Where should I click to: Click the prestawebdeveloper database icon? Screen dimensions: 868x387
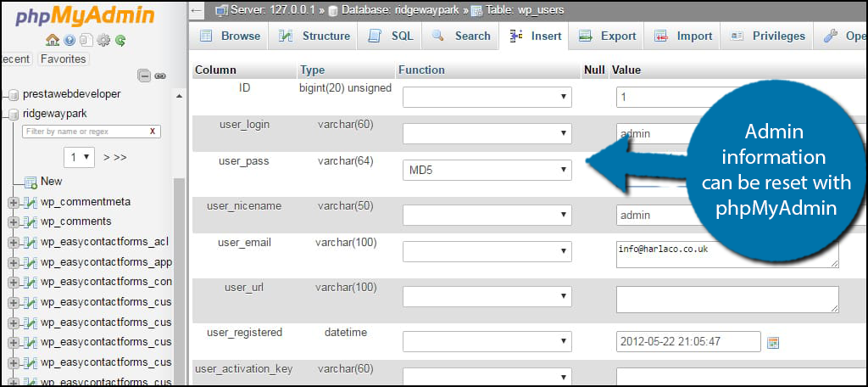(x=14, y=95)
